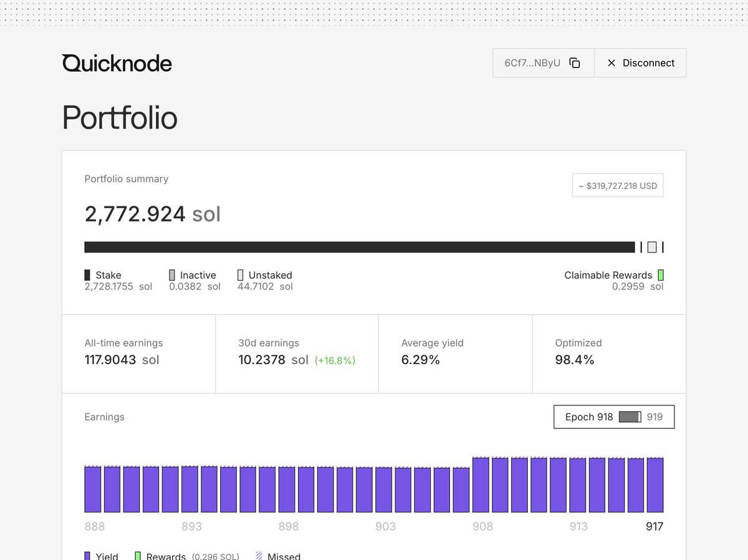The height and width of the screenshot is (560, 748).
Task: Click the +16.8% earnings change
Action: pos(335,360)
